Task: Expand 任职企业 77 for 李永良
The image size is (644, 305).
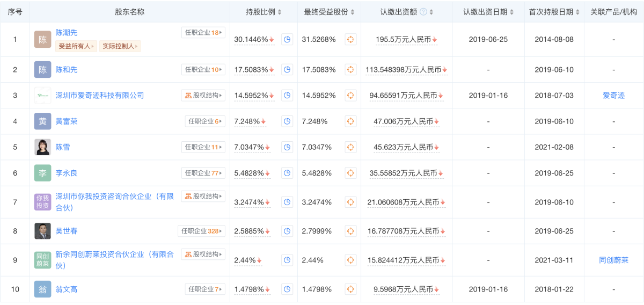Action: coord(203,173)
